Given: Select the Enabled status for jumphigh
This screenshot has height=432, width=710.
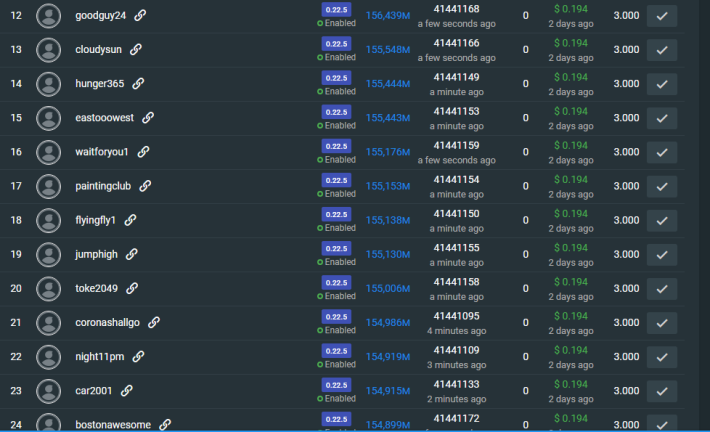Looking at the screenshot, I should pyautogui.click(x=336, y=262).
